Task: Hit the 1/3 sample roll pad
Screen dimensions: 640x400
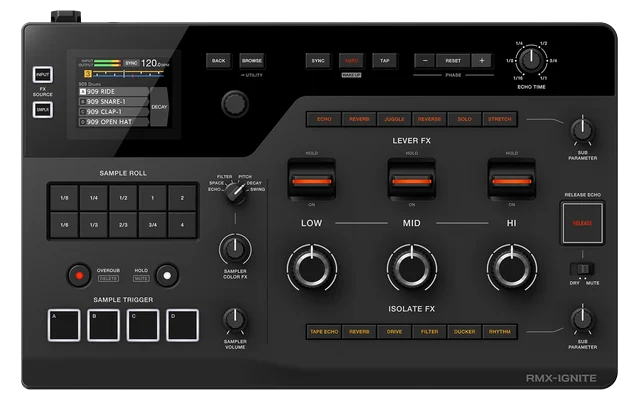Action: tap(94, 225)
